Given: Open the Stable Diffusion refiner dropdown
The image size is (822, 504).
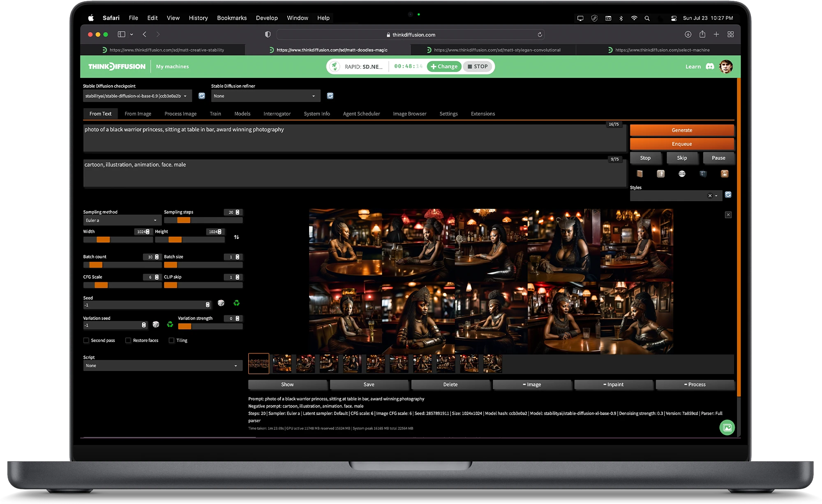Looking at the screenshot, I should click(x=265, y=96).
